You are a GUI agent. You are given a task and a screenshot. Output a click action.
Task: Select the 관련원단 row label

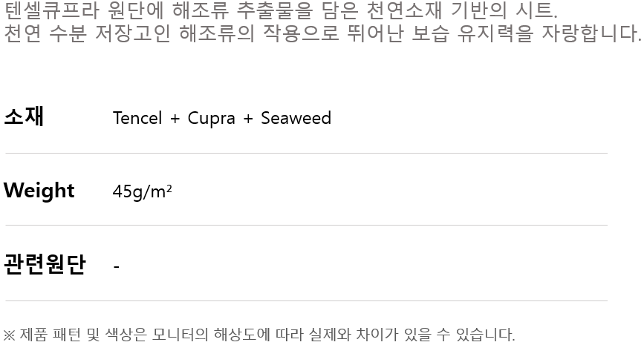click(45, 264)
